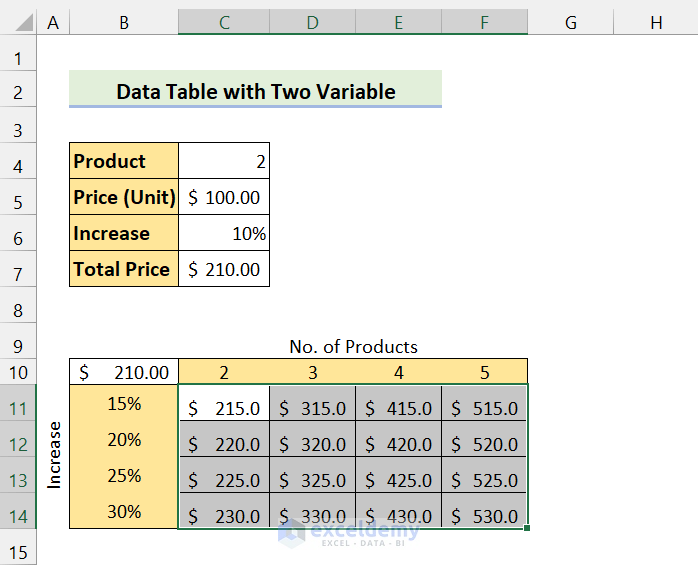Click the 15% increase row label
Image resolution: width=698 pixels, height=565 pixels.
pos(124,404)
